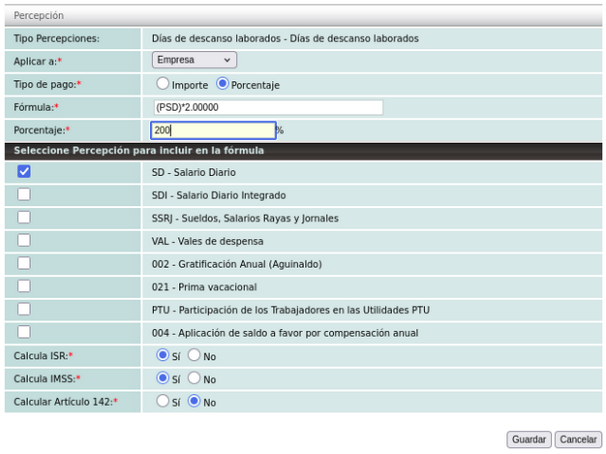The image size is (606, 454).
Task: Enable PTU - Participación de los Trabajadores checkbox
Action: [24, 310]
